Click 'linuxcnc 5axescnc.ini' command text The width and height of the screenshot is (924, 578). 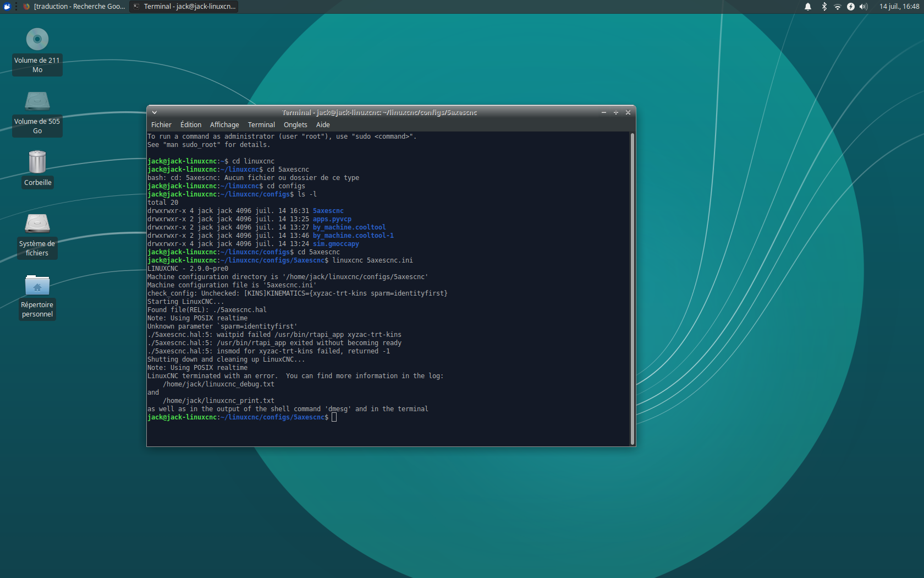[372, 260]
